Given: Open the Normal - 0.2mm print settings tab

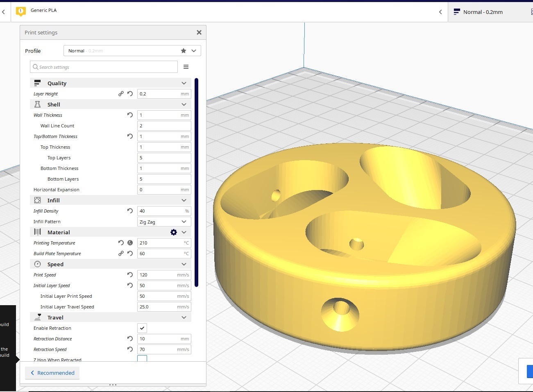Looking at the screenshot, I should [x=483, y=12].
